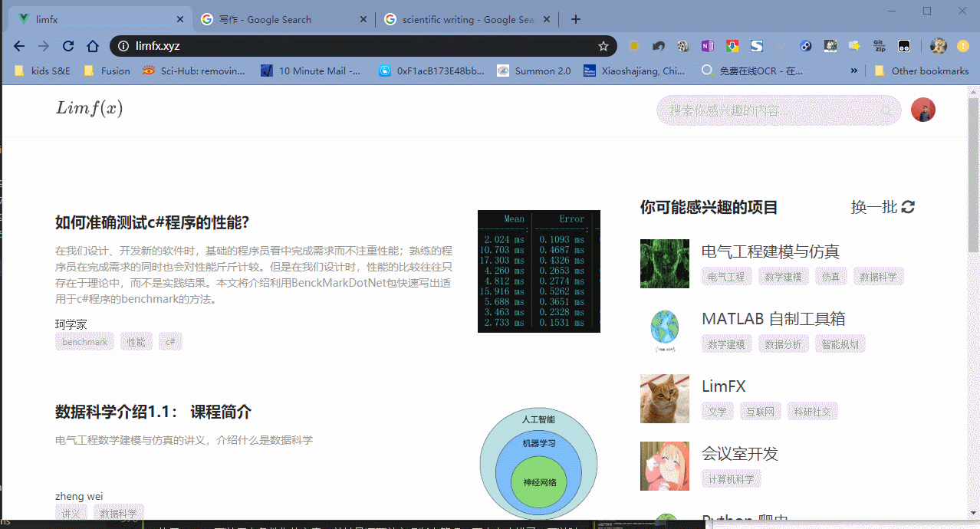Select the 数学建模 tag under 电气工程建模与仿真
The width and height of the screenshot is (980, 529).
click(784, 277)
